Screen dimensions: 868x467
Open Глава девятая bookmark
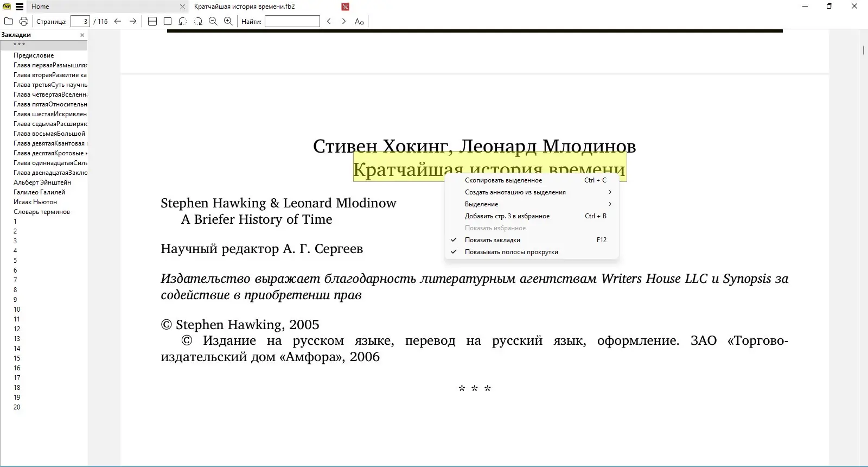pyautogui.click(x=50, y=143)
